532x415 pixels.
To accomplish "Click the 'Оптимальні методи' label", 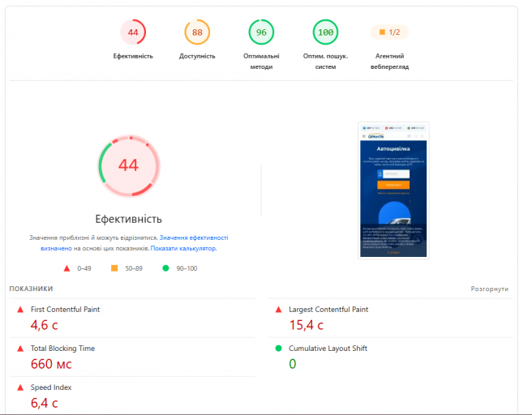I will [261, 62].
